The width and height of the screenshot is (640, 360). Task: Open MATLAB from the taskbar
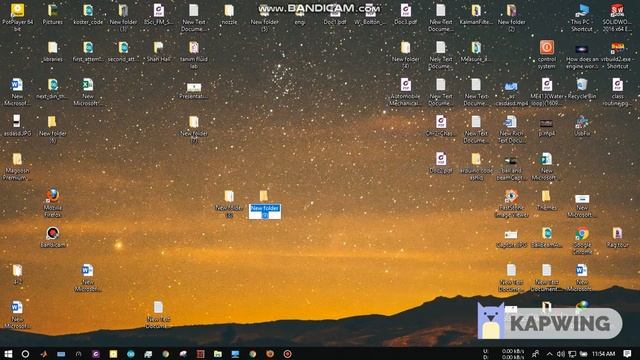44,353
